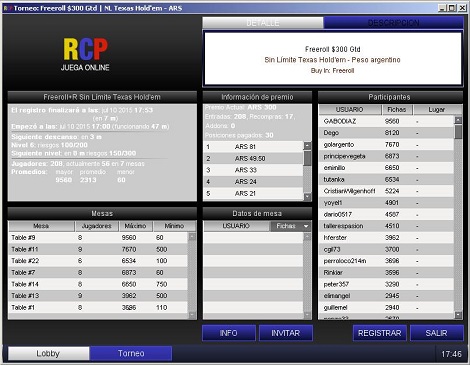Sort tables by the Máximo column
Image resolution: width=470 pixels, height=365 pixels.
[x=136, y=226]
